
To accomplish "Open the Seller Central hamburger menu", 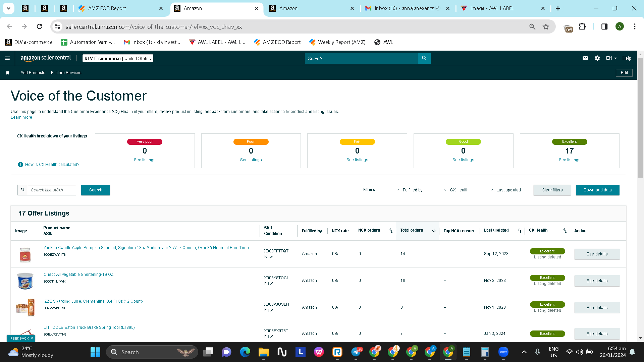I will coord(7,58).
